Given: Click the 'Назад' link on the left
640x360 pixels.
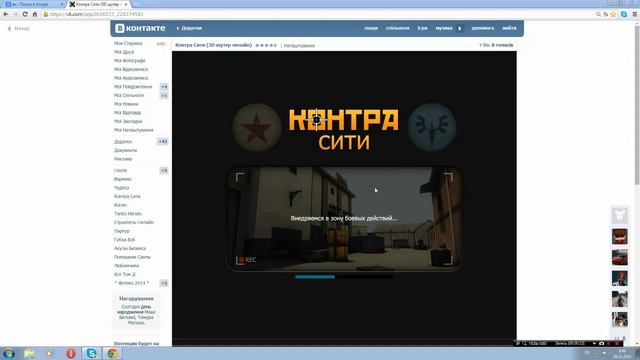Looking at the screenshot, I should coord(19,29).
